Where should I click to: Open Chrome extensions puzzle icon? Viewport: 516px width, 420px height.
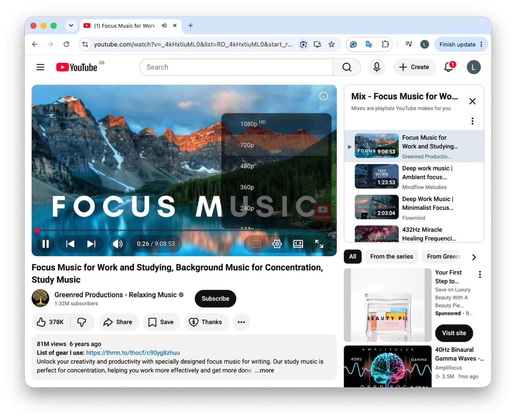pos(385,44)
